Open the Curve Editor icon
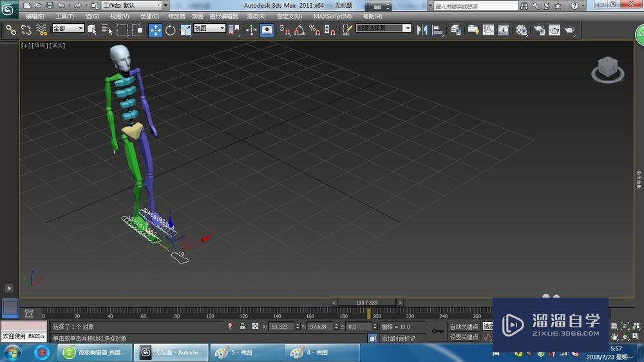 click(x=488, y=30)
